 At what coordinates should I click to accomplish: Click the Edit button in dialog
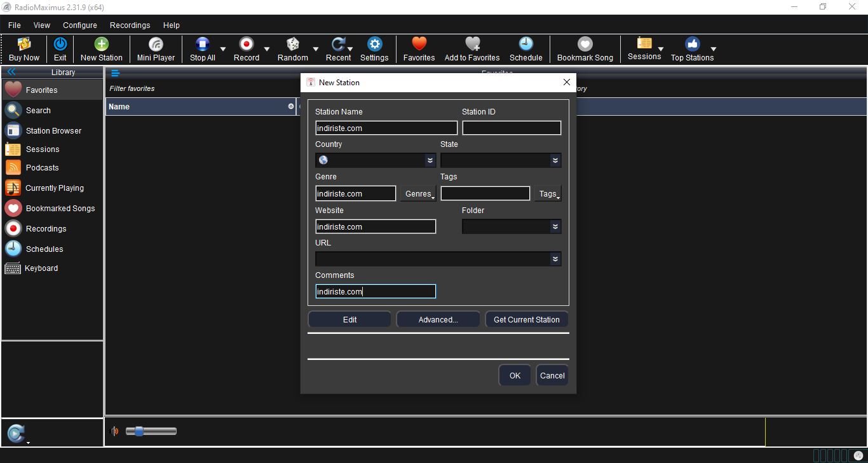pos(349,319)
